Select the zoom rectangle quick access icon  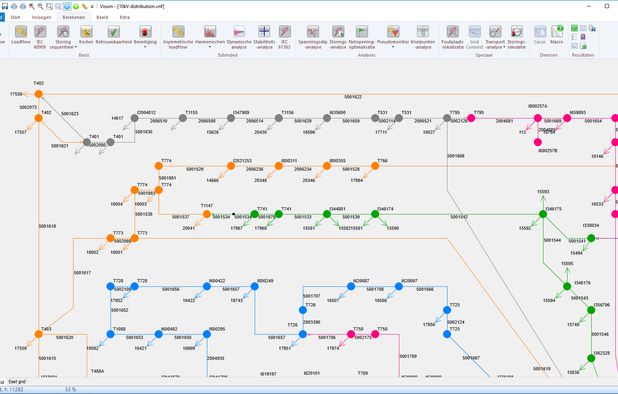pyautogui.click(x=49, y=6)
